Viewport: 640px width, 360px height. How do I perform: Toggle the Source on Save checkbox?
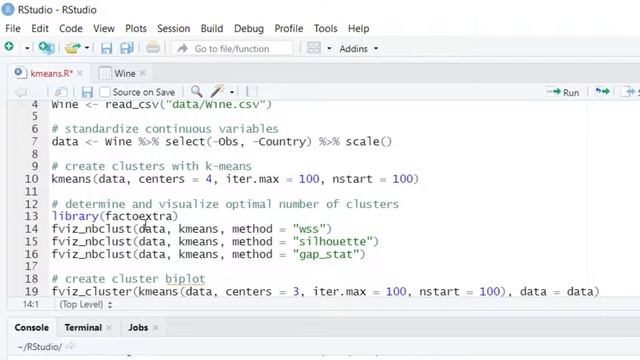[105, 92]
